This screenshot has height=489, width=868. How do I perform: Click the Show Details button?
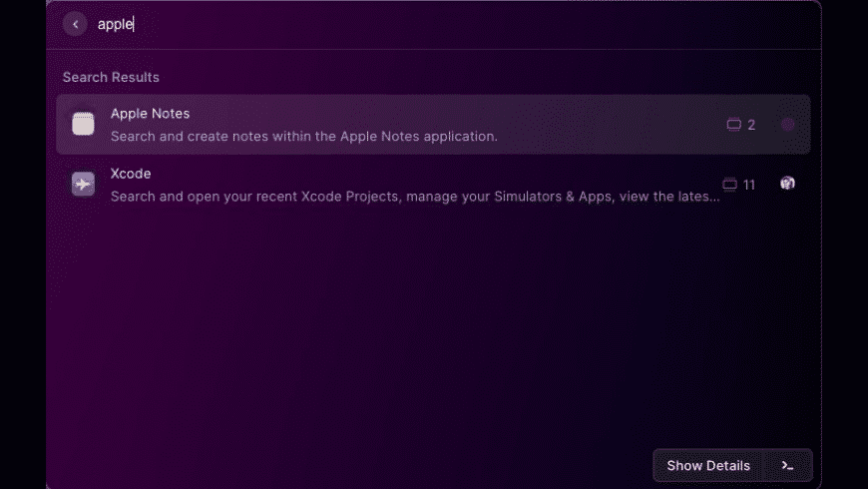[708, 466]
